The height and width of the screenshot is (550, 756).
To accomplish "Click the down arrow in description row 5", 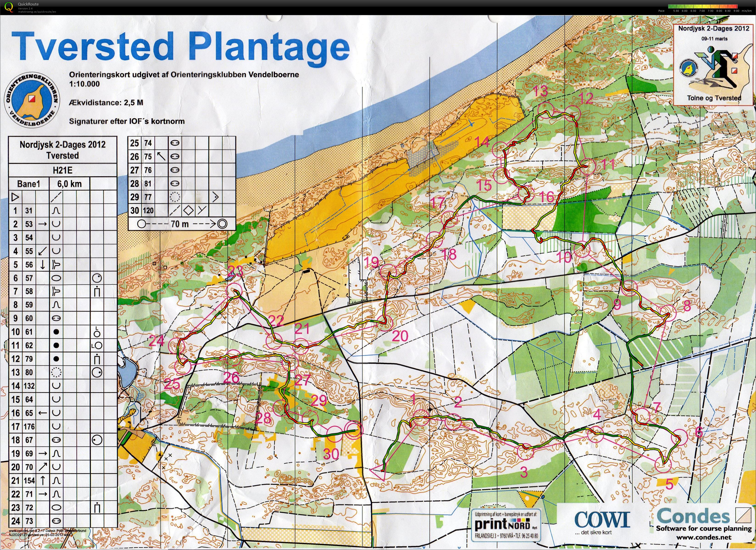I will point(43,265).
